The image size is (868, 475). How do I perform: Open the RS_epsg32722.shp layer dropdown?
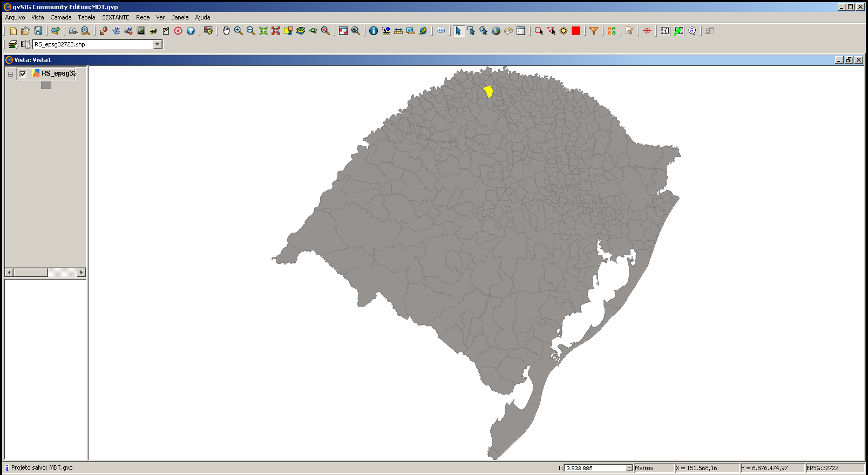coord(158,44)
